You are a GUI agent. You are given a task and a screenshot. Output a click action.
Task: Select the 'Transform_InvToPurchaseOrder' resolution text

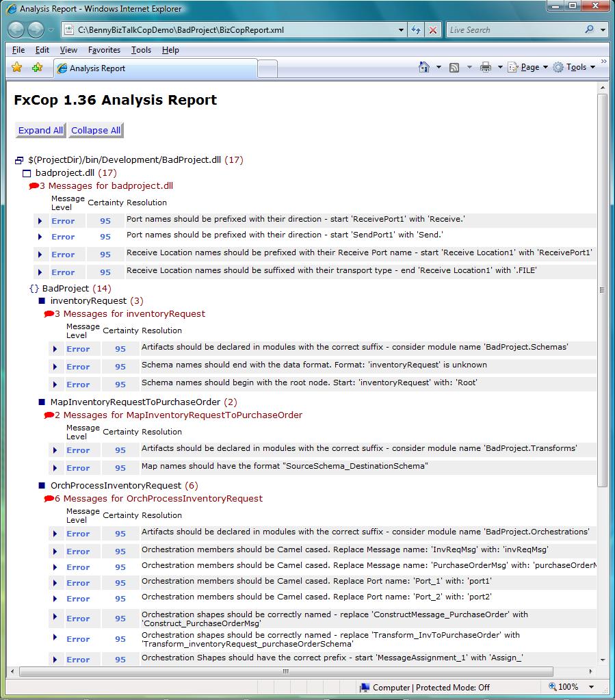[330, 639]
